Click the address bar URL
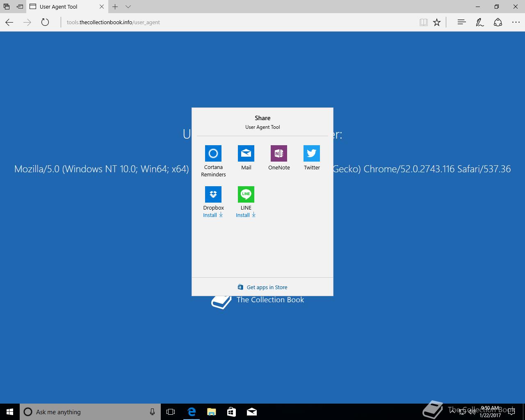The image size is (525, 420). coord(113,22)
